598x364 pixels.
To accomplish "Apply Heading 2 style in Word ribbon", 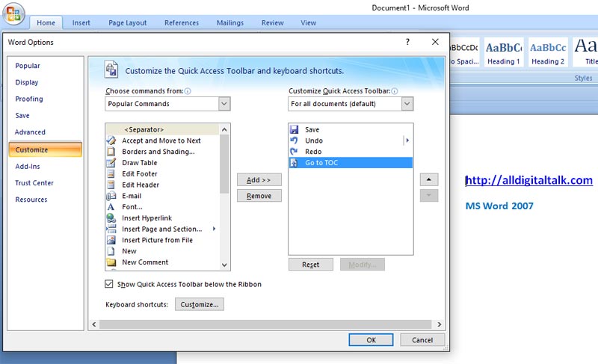I will coord(548,52).
